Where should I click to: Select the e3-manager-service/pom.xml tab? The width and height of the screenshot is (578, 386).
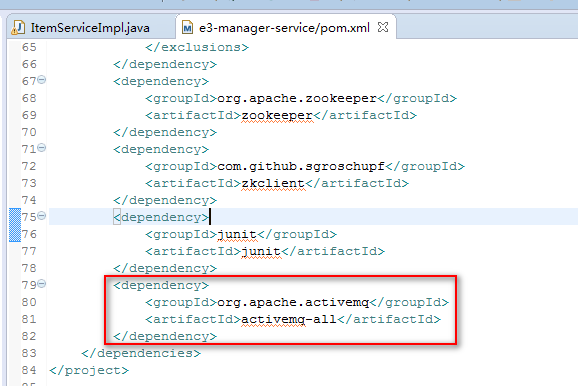click(x=284, y=28)
